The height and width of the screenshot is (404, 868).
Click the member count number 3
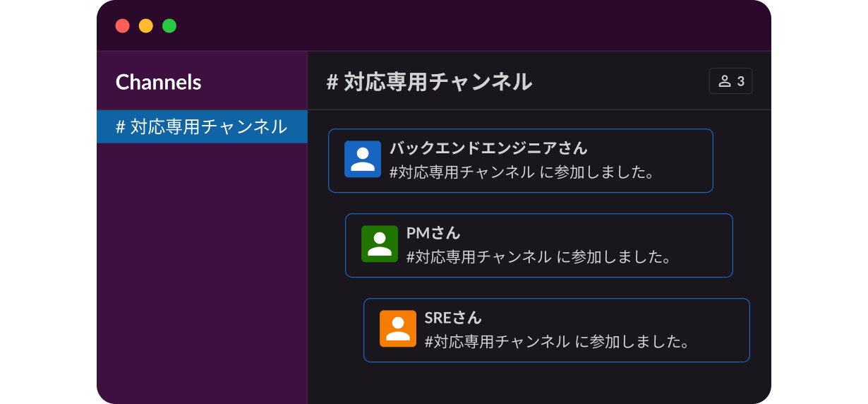pyautogui.click(x=741, y=81)
